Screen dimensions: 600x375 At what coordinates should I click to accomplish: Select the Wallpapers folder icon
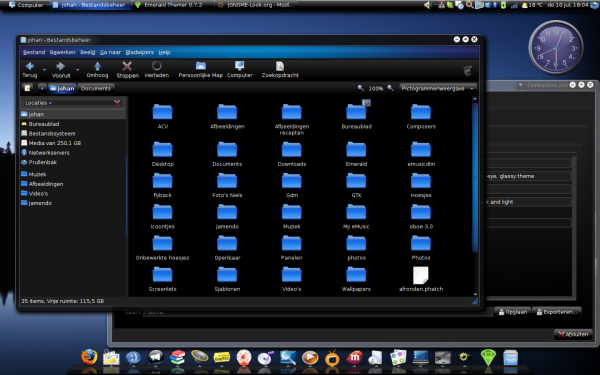point(356,275)
